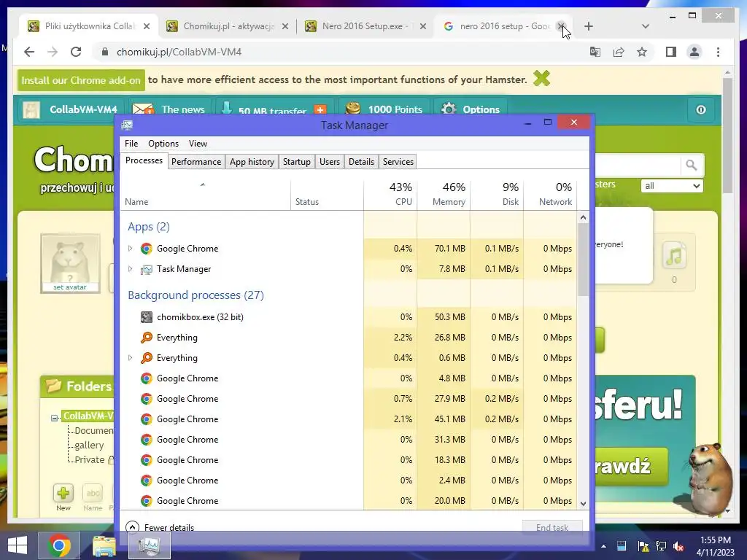The image size is (747, 560).
Task: Click the End task button
Action: coord(552,526)
